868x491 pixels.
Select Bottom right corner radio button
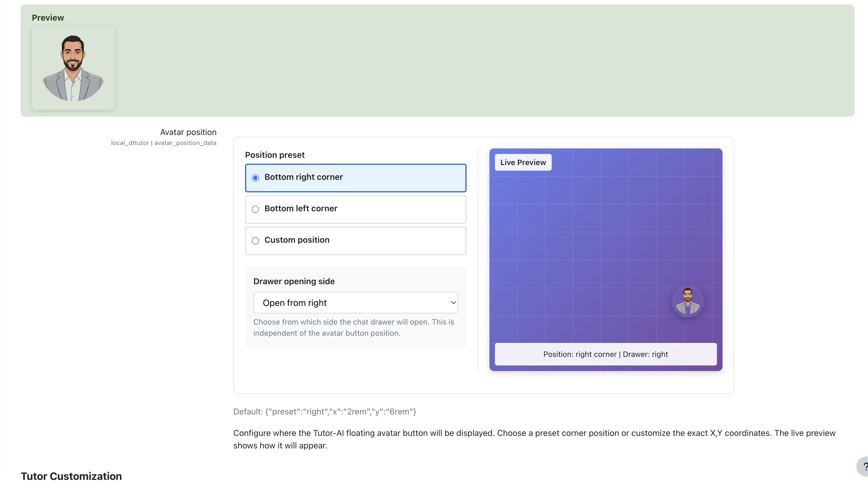pyautogui.click(x=255, y=178)
